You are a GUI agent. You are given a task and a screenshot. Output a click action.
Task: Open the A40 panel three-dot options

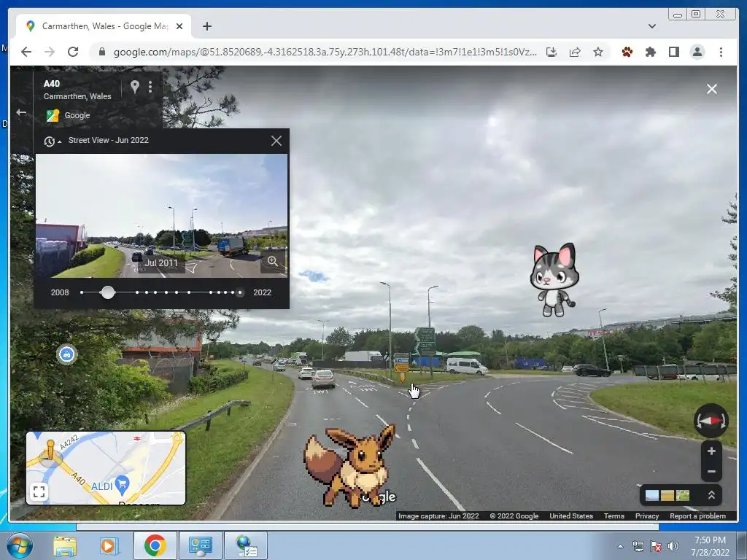click(150, 87)
